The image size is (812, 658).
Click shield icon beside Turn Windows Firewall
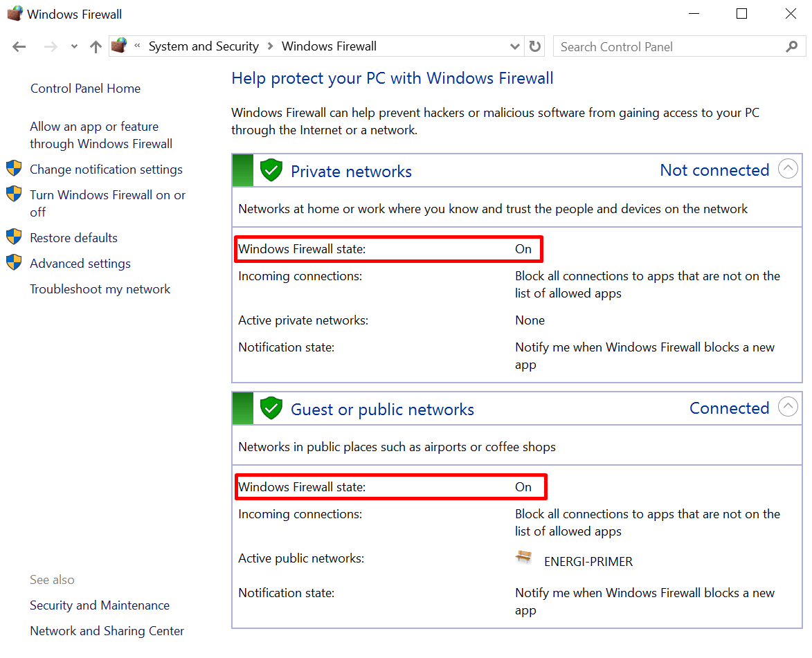[x=14, y=194]
